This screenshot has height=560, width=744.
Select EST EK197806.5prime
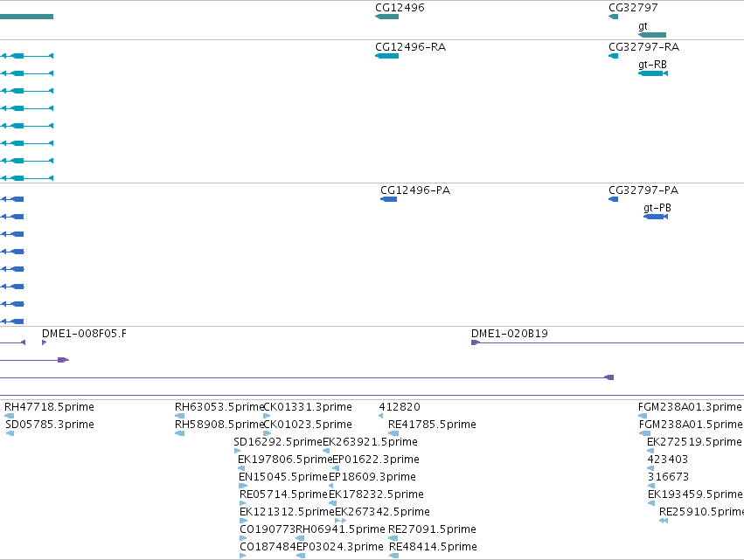tap(285, 460)
